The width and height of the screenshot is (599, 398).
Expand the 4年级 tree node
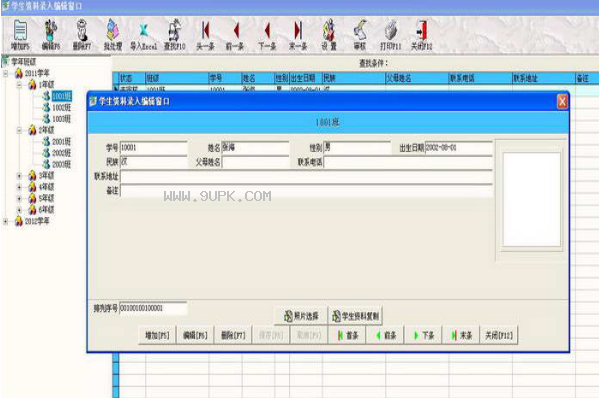pos(19,187)
